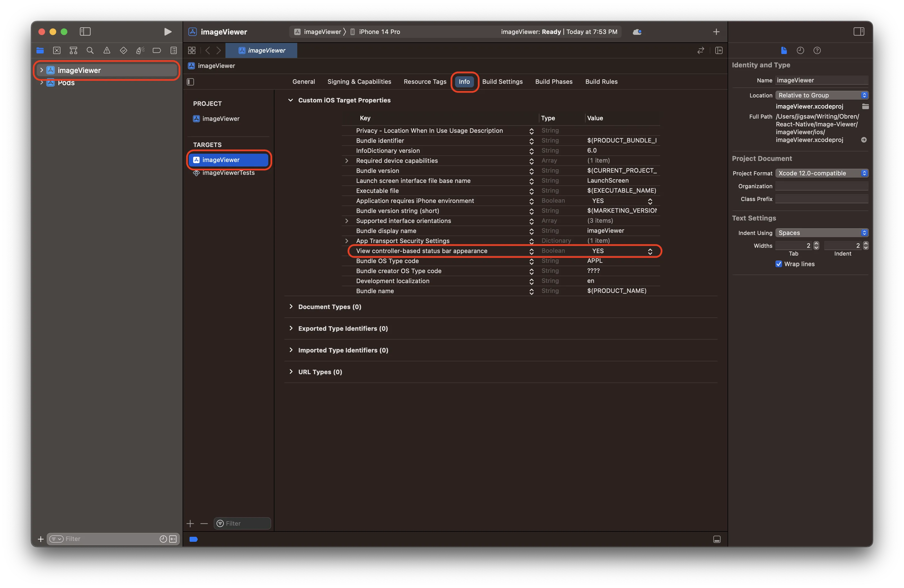Click the Organization text field
The width and height of the screenshot is (904, 588).
(822, 186)
